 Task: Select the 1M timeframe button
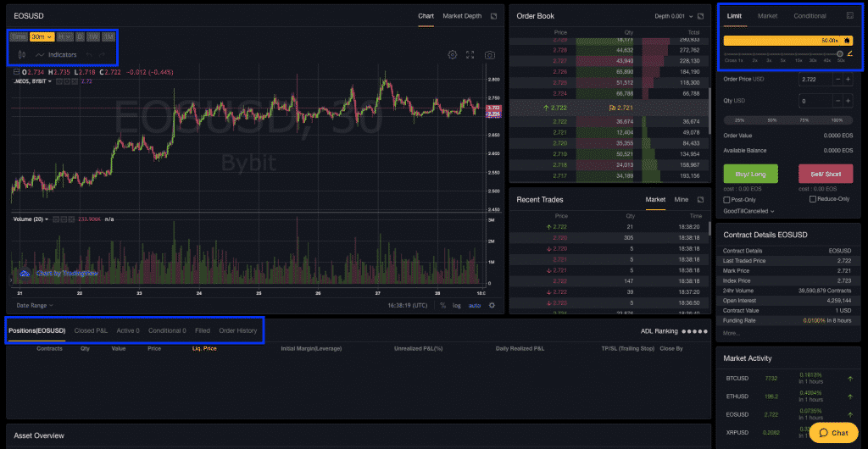click(x=108, y=37)
